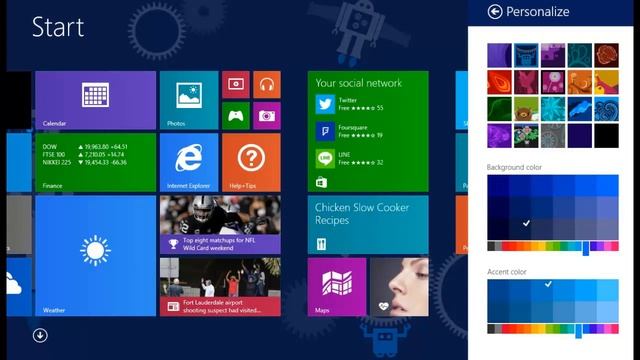Click the checked accent color swatch
The width and height of the screenshot is (640, 360).
542,290
